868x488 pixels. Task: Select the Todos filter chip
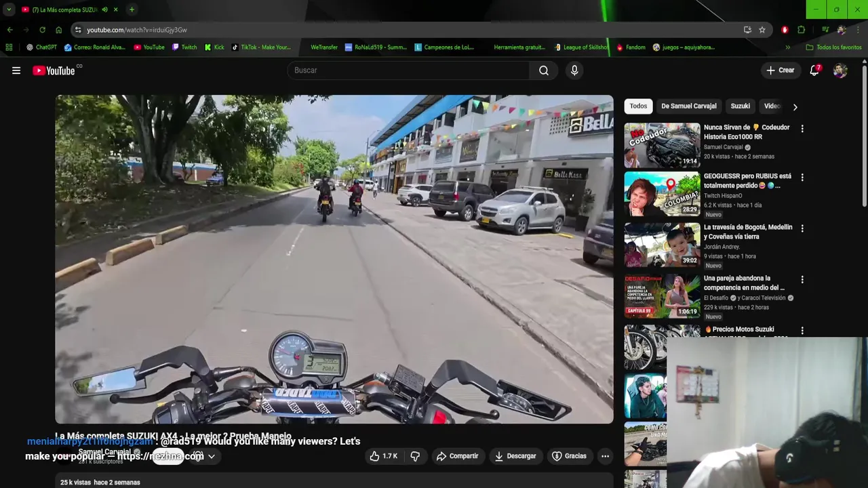(638, 106)
